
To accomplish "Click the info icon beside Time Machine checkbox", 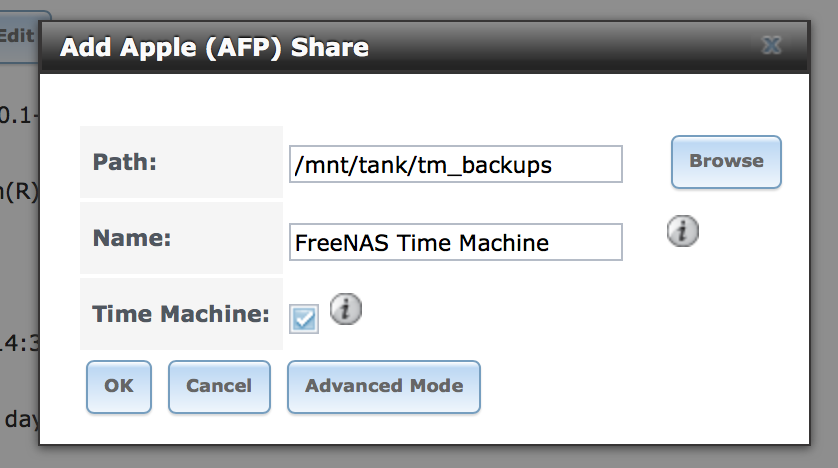I will (x=345, y=309).
